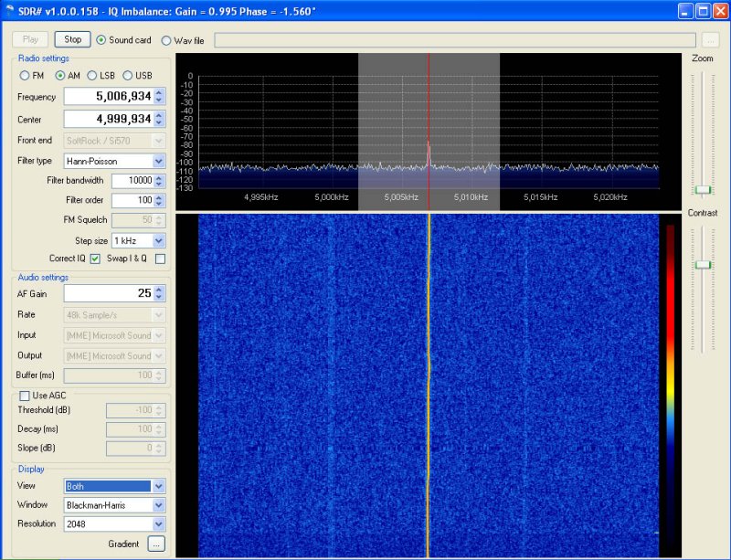Choose LSB demodulation mode
Image resolution: width=731 pixels, height=560 pixels.
coord(92,76)
